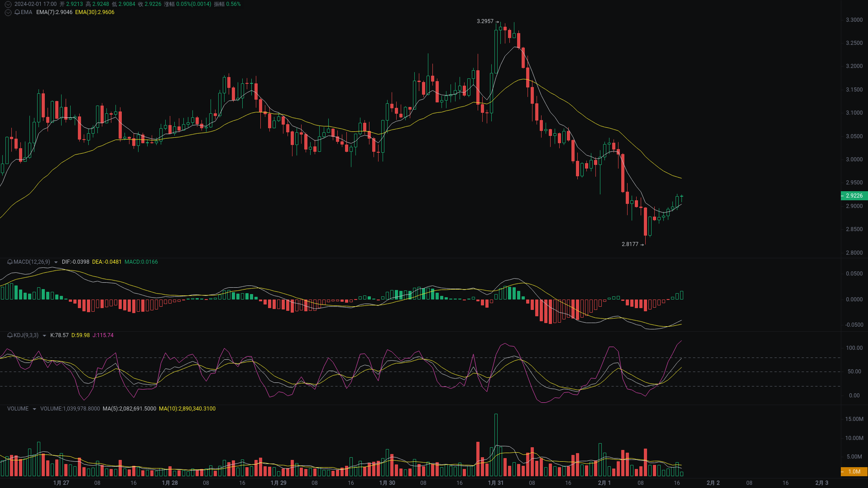Click the yellow 1.0M volume axis label

854,471
